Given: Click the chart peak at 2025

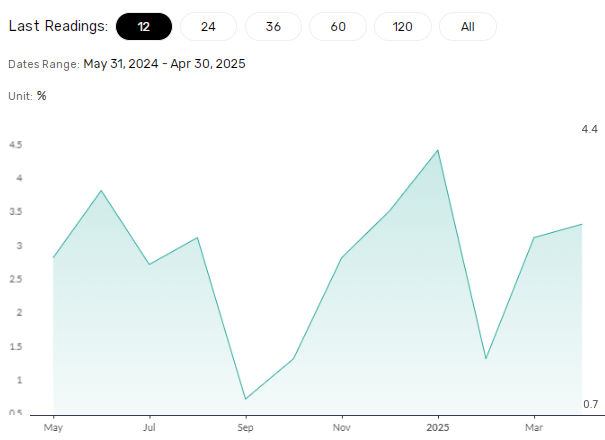Looking at the screenshot, I should (x=438, y=151).
